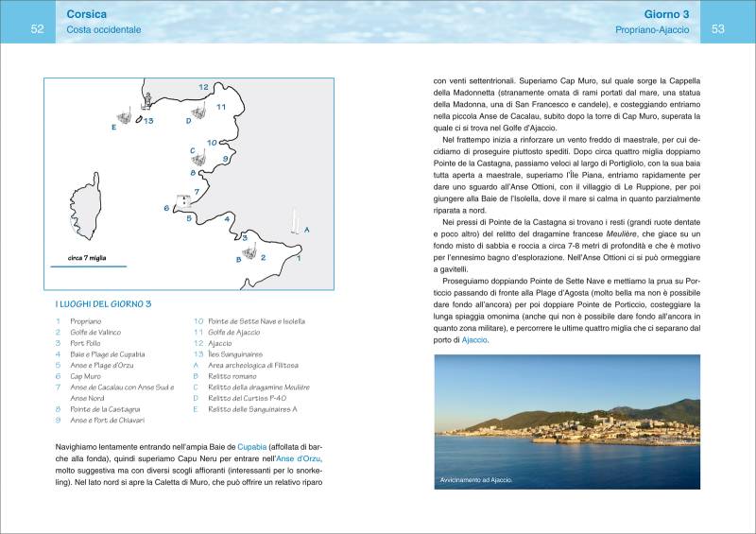Image resolution: width=756 pixels, height=534 pixels.
Task: Click the shipwreck icon labeled C on map
Action: coord(200,159)
